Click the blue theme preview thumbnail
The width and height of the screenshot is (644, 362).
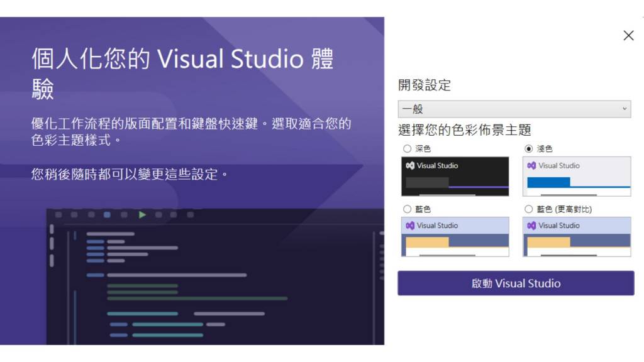click(x=455, y=237)
